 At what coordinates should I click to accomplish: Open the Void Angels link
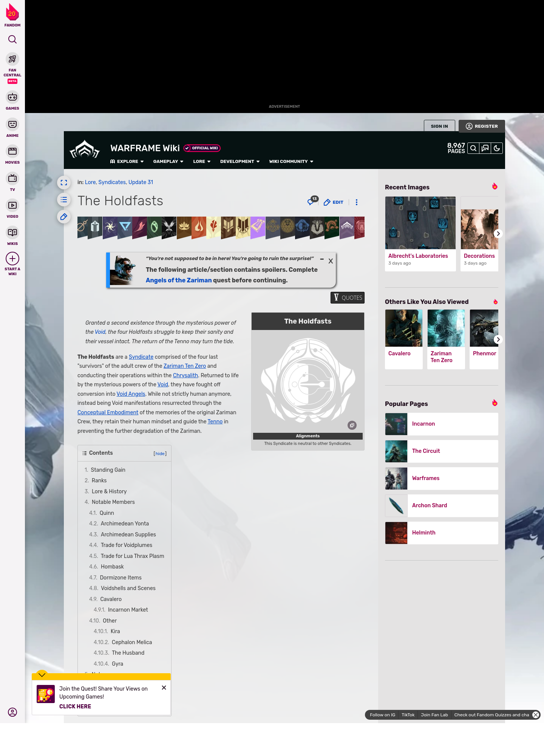131,394
